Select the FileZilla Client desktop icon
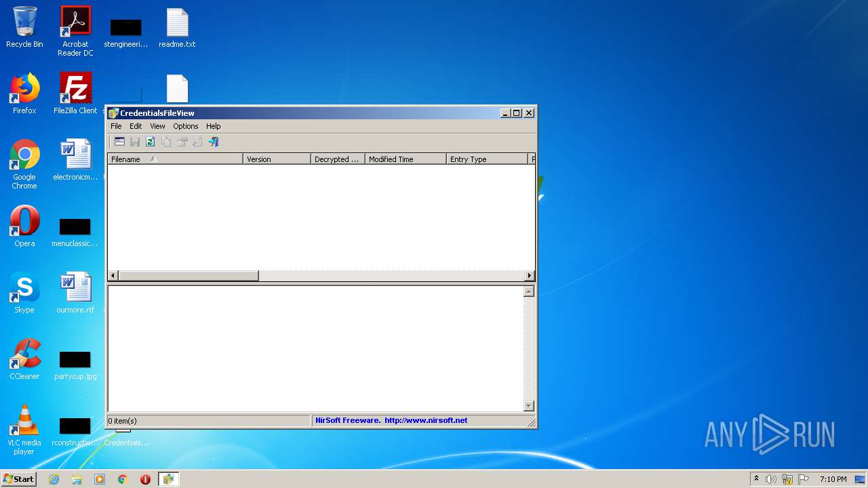Viewport: 868px width, 488px height. [75, 94]
